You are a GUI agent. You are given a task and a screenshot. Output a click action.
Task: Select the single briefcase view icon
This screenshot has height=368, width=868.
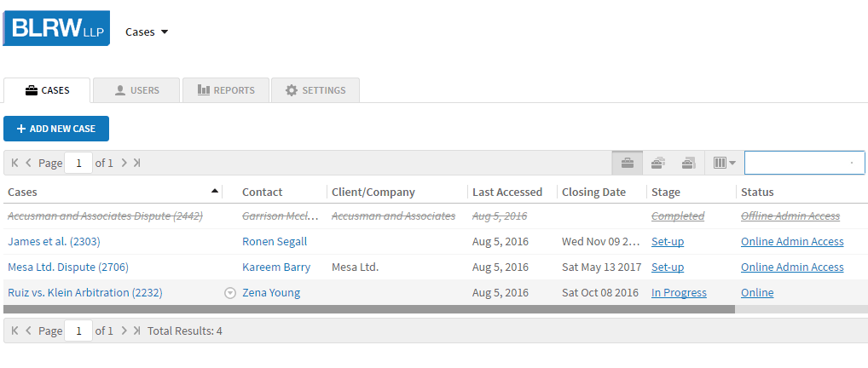pyautogui.click(x=628, y=163)
